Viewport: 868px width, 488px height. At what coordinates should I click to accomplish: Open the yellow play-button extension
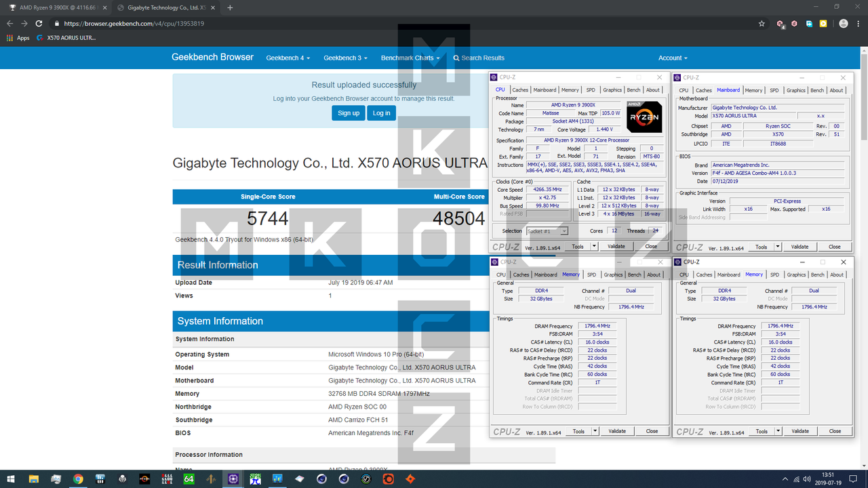[x=823, y=23]
